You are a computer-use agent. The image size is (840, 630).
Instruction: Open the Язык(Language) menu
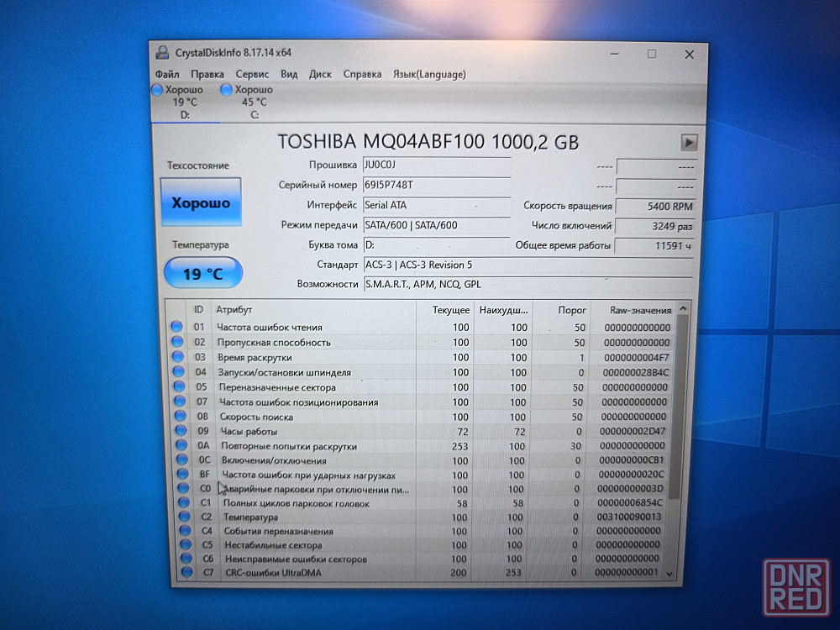click(x=428, y=74)
